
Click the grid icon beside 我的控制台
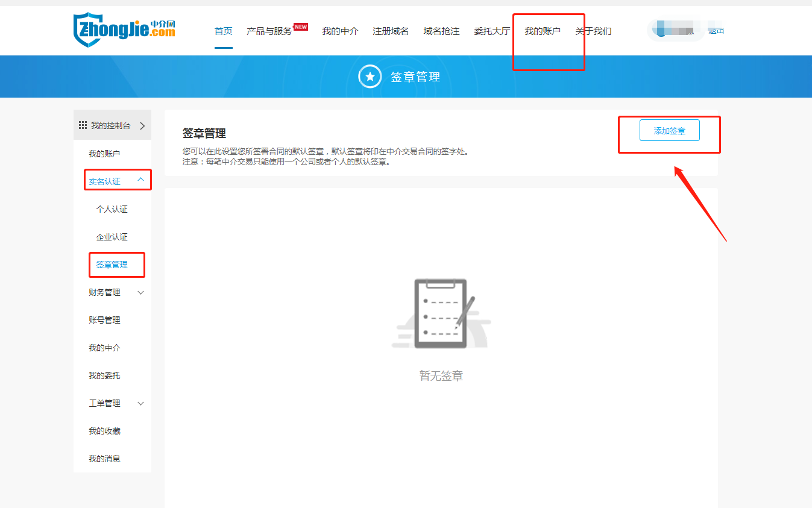coord(83,125)
